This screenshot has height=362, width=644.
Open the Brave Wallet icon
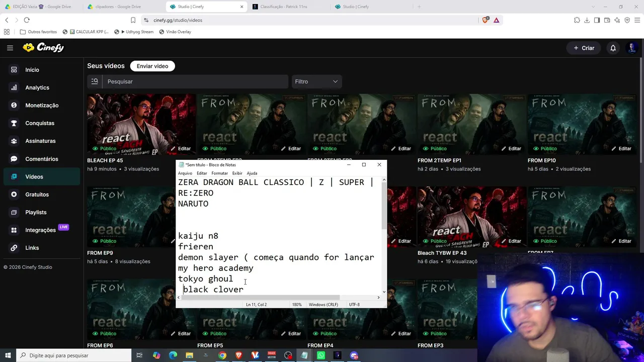pyautogui.click(x=607, y=20)
